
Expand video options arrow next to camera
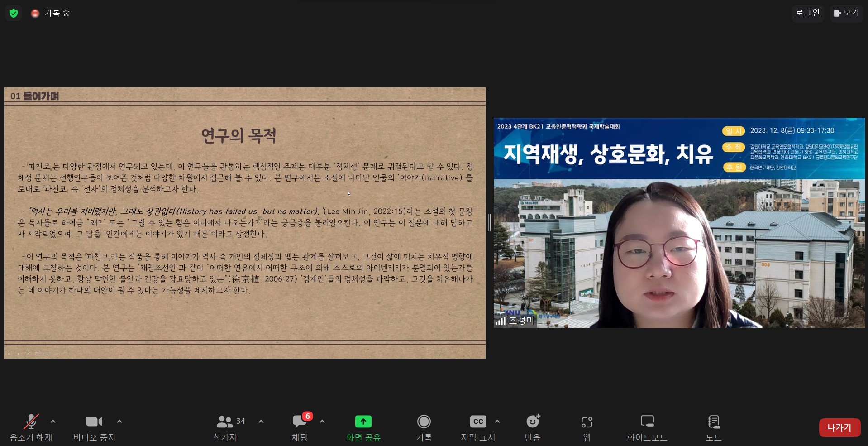point(119,422)
